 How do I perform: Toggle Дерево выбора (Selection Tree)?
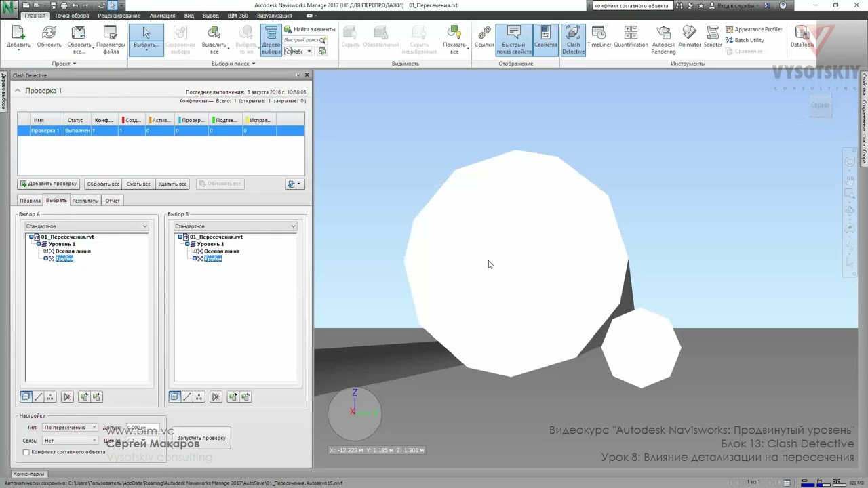(x=271, y=40)
